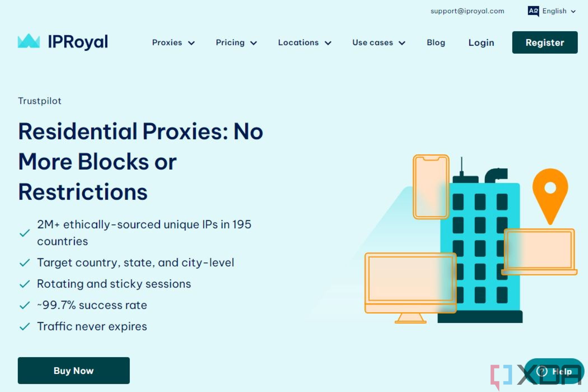Image resolution: width=588 pixels, height=392 pixels.
Task: Select the Blog menu item
Action: [x=436, y=43]
